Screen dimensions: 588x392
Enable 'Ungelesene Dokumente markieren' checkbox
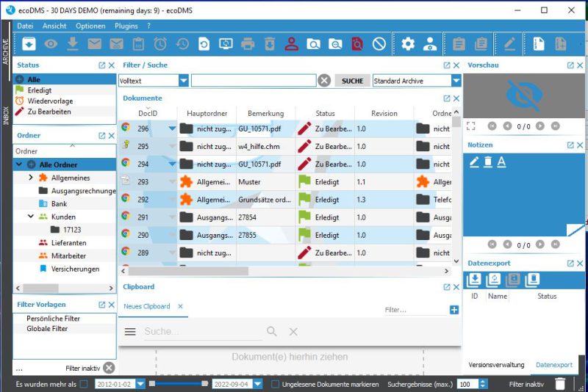[x=275, y=384]
